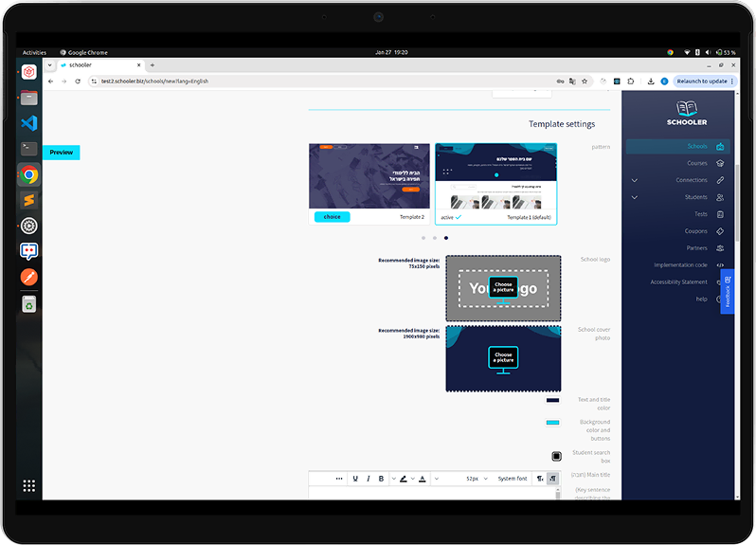The width and height of the screenshot is (756, 545).
Task: Open the Schools menu item
Action: [x=697, y=146]
